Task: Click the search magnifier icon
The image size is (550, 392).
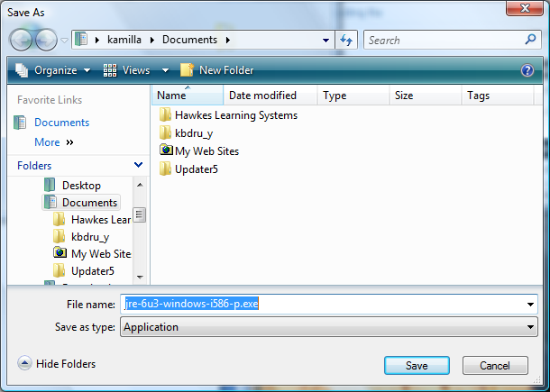Action: click(530, 40)
